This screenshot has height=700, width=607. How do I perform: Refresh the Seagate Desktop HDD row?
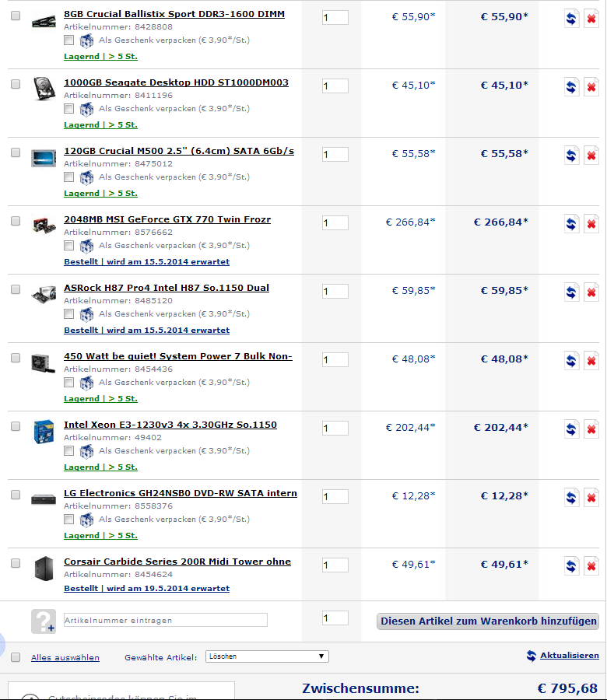(x=571, y=87)
